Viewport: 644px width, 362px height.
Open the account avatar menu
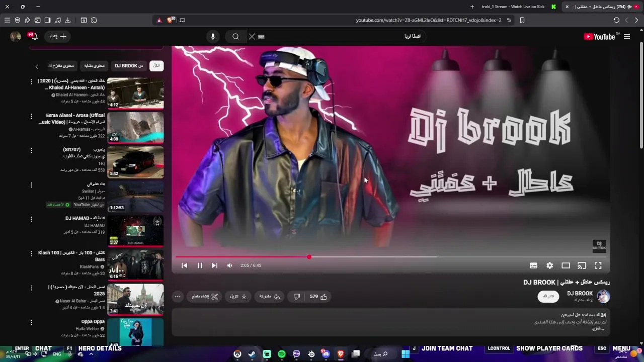click(x=16, y=36)
